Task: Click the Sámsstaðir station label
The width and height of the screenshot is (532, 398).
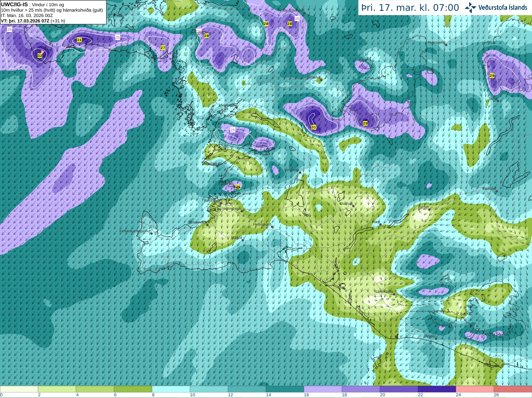Action: [x=384, y=292]
